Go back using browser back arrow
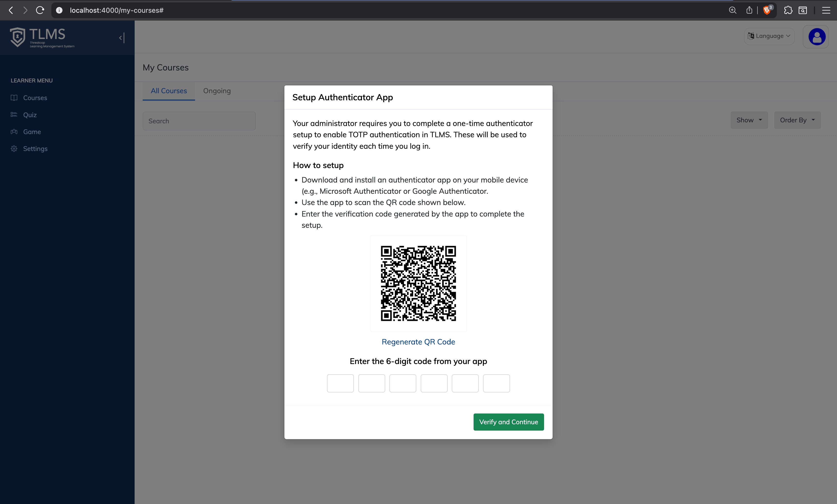Screen dimensions: 837x504 point(11,10)
